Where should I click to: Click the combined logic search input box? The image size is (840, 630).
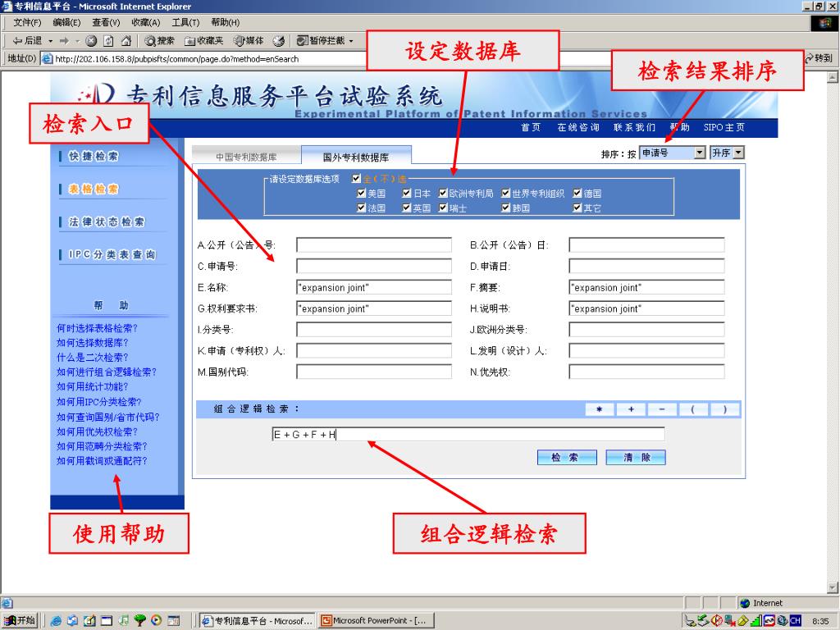click(468, 434)
